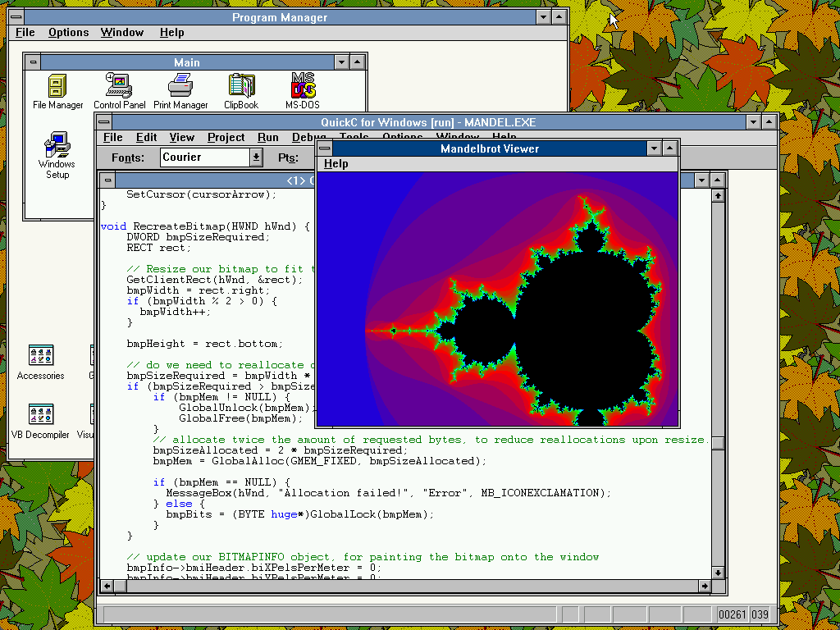This screenshot has width=840, height=630.
Task: Open the Help menu in Mandelbrot Viewer
Action: click(x=336, y=164)
